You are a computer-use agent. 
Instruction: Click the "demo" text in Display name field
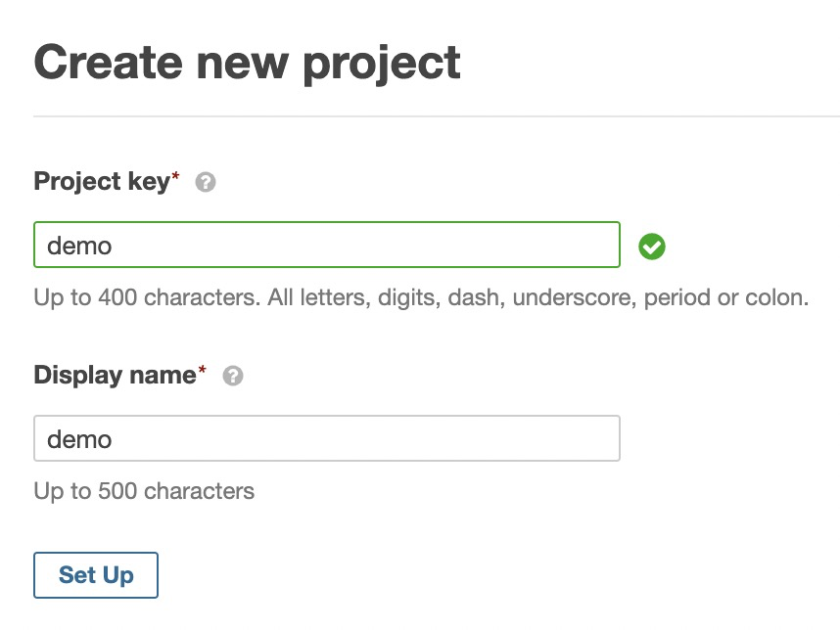[79, 439]
